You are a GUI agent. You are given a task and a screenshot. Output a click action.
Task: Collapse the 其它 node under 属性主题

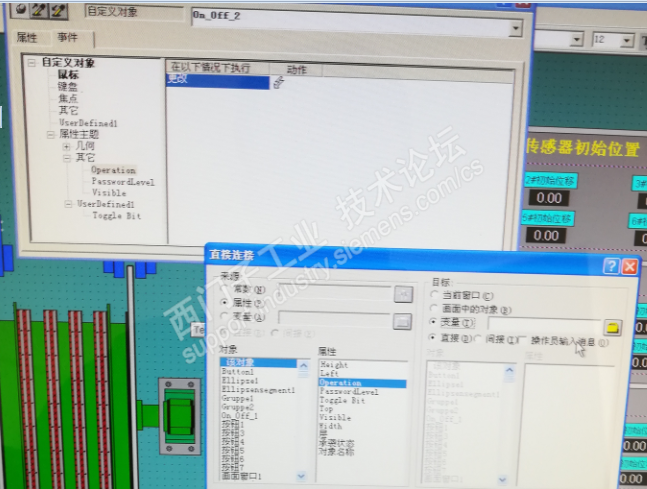(67, 158)
